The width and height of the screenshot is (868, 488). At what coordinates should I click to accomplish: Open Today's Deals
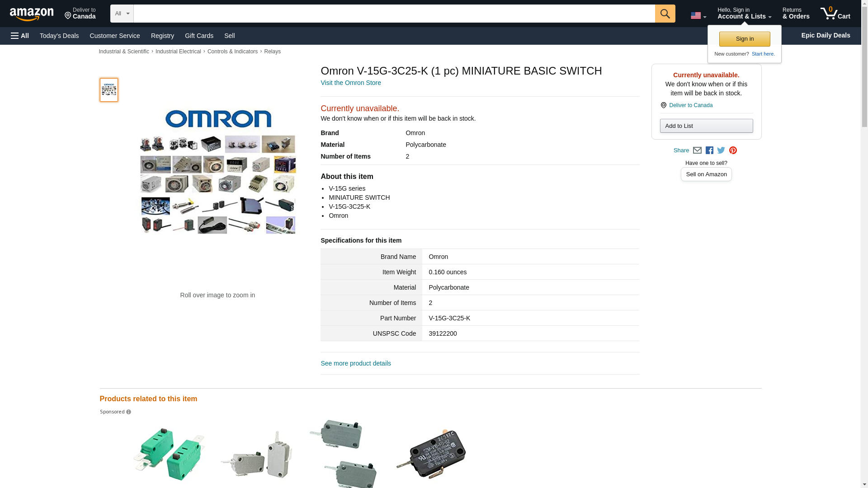coord(59,36)
